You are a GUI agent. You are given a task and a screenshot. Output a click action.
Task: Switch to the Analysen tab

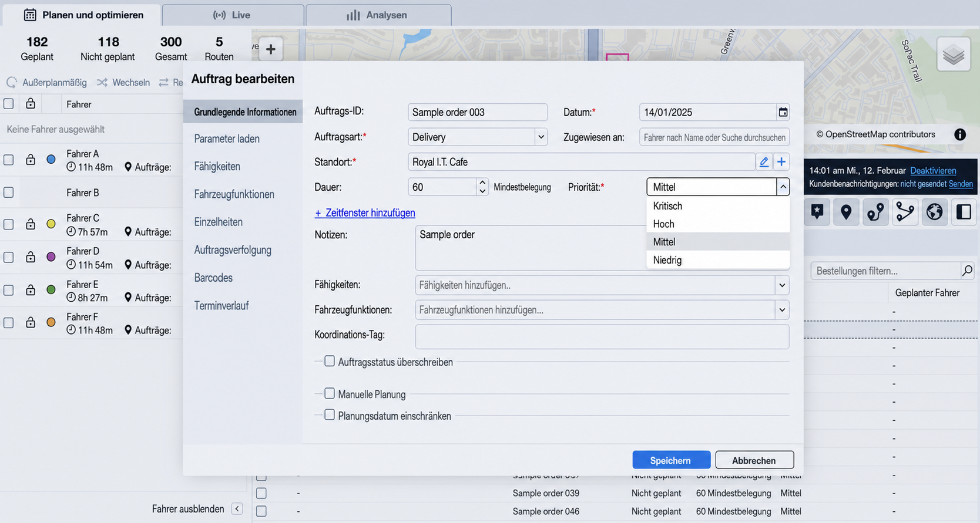[378, 15]
